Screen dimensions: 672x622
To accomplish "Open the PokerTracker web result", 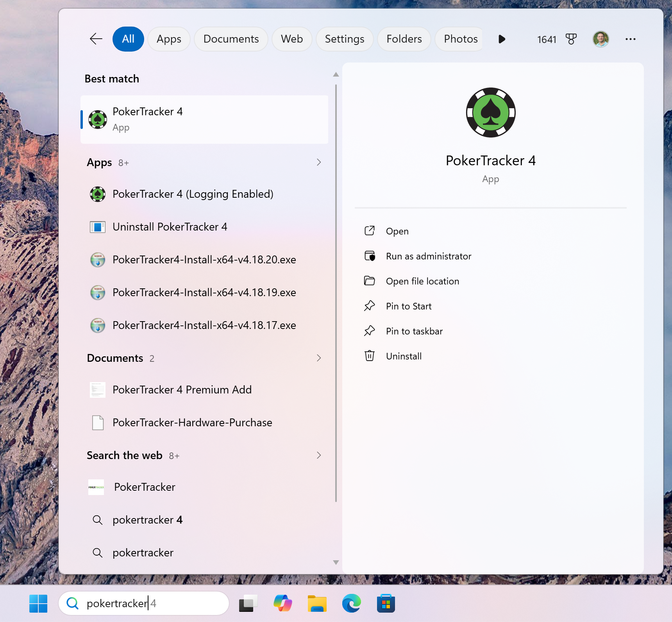I will (204, 487).
